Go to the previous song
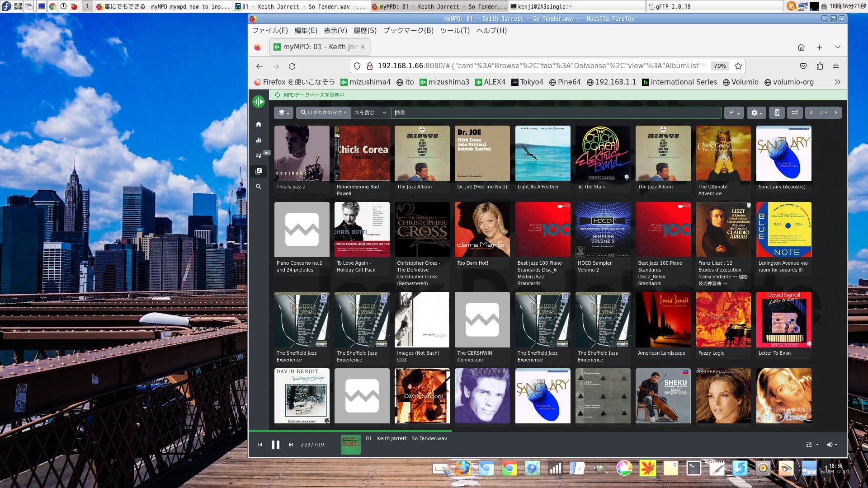868x488 pixels. (260, 445)
